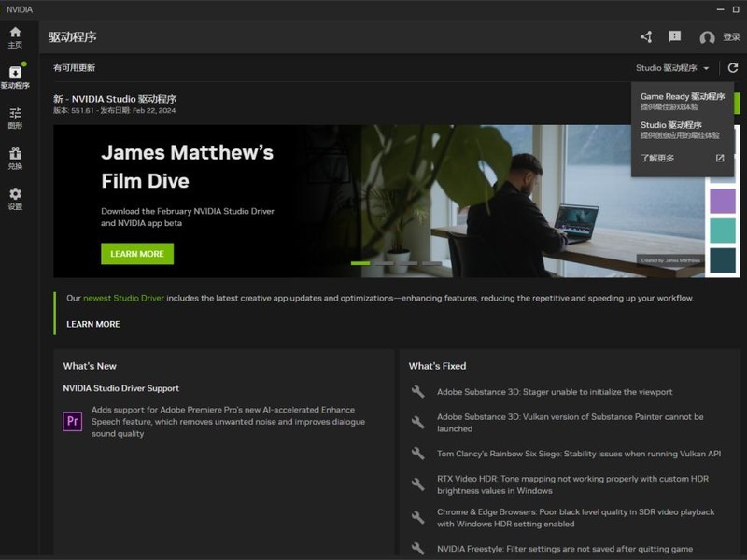
Task: Click the user avatar icon
Action: 707,37
